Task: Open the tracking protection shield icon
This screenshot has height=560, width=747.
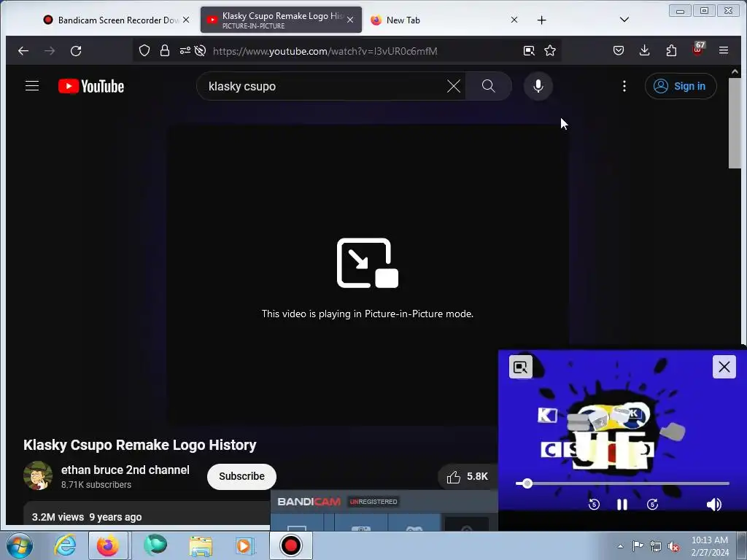Action: (144, 50)
